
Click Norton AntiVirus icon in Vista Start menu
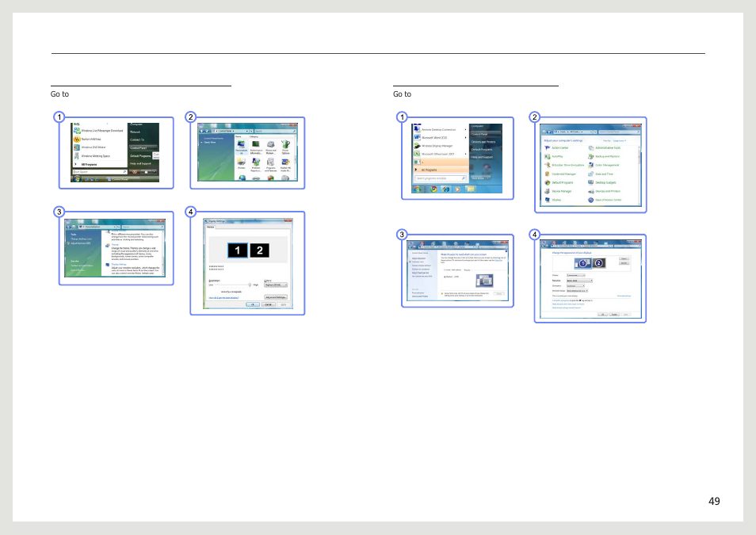(x=77, y=139)
